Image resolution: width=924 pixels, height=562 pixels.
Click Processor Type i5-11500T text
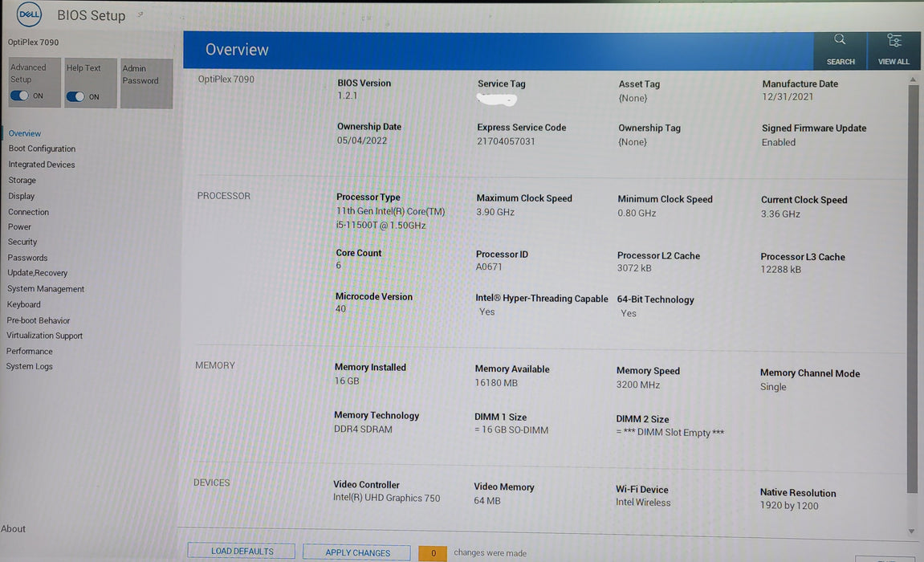(x=381, y=225)
